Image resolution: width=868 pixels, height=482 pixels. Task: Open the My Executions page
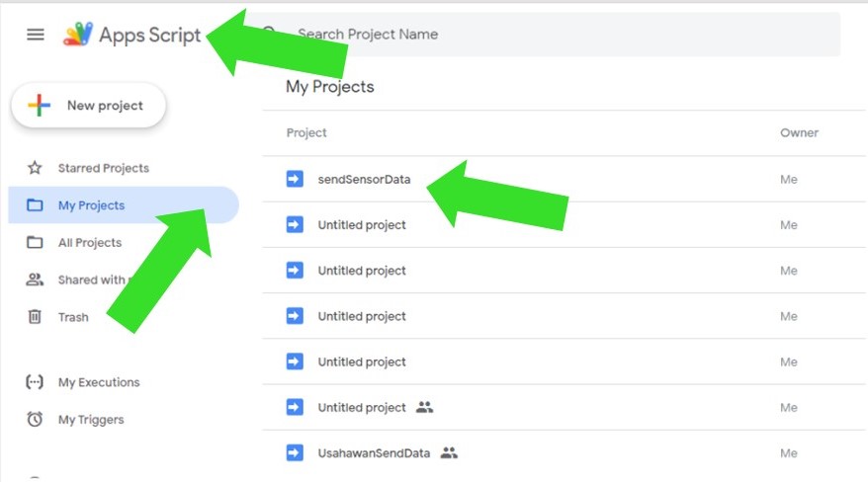click(x=99, y=382)
